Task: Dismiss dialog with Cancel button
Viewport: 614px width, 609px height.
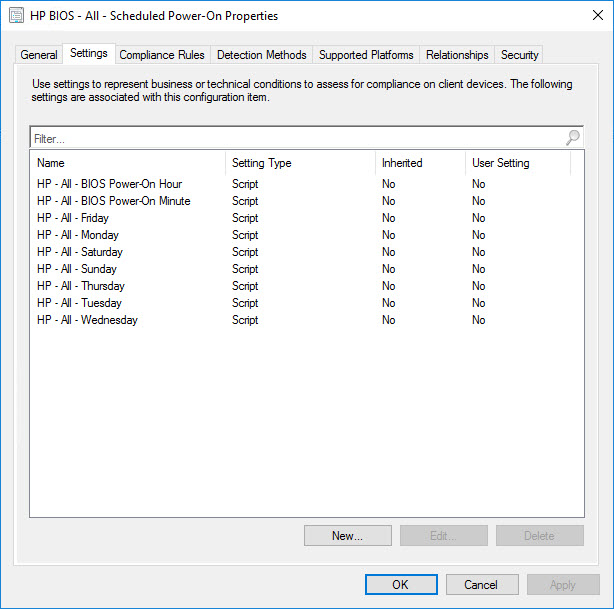Action: [x=482, y=584]
